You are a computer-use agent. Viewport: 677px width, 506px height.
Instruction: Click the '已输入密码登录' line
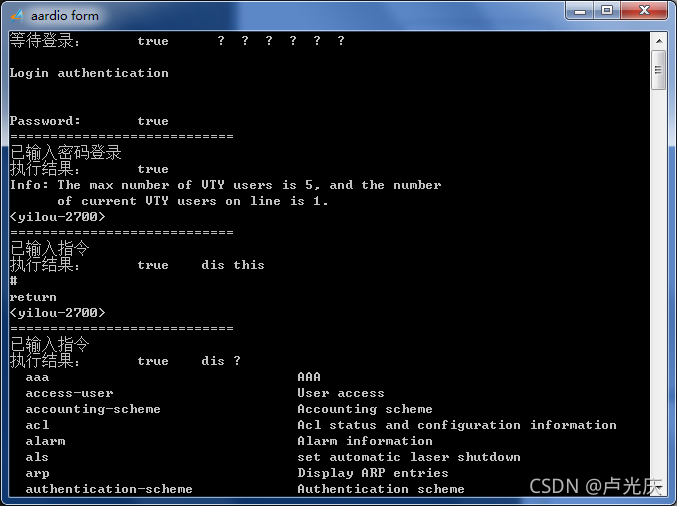tap(66, 152)
